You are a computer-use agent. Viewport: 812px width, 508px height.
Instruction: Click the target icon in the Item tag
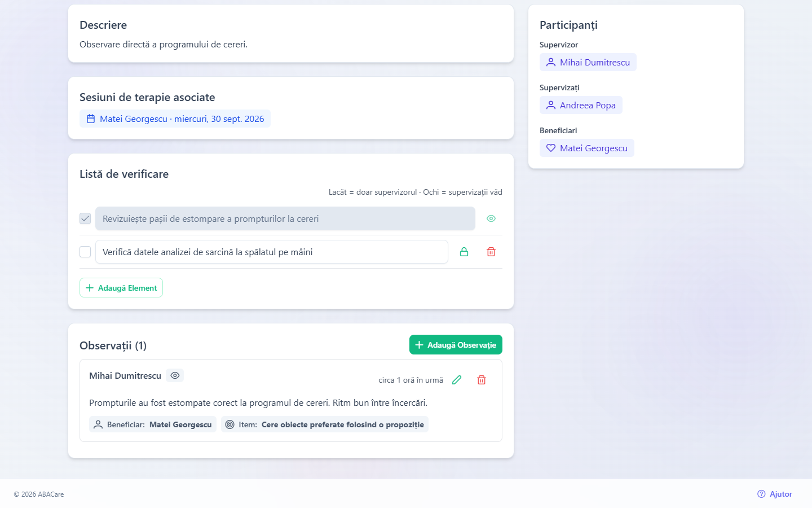230,424
